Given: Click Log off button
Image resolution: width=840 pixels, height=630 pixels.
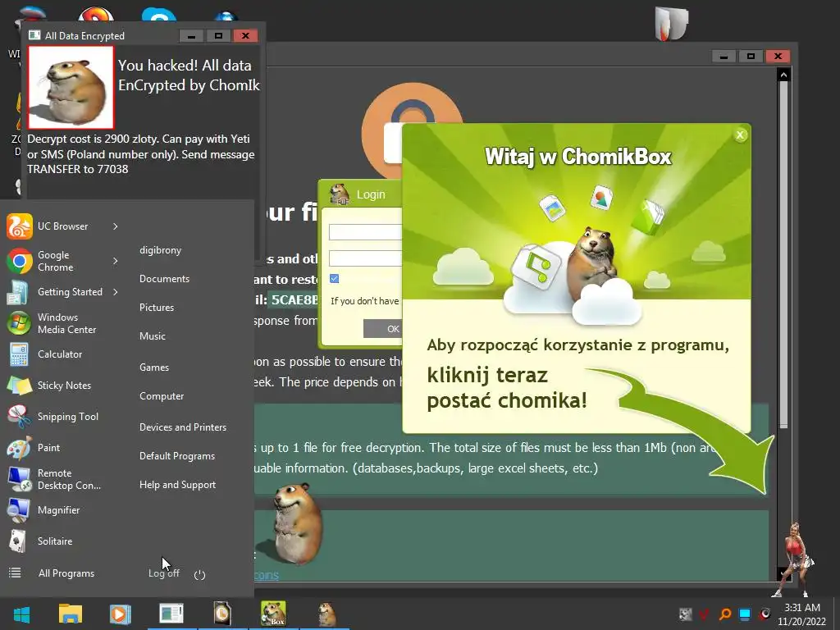Looking at the screenshot, I should [x=164, y=573].
